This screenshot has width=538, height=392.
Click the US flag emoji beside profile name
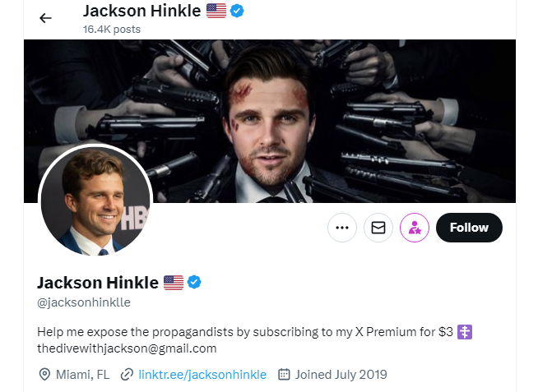tap(174, 283)
